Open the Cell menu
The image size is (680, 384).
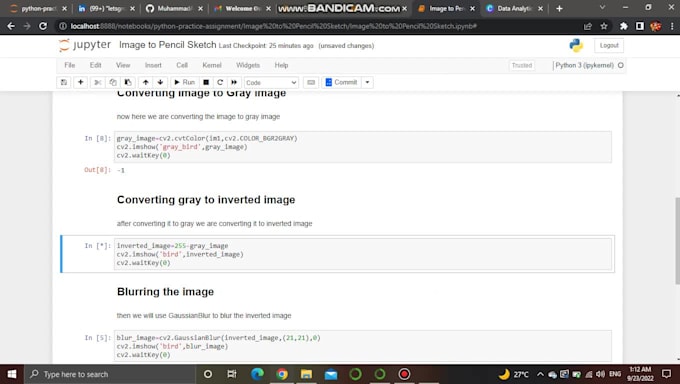point(182,65)
